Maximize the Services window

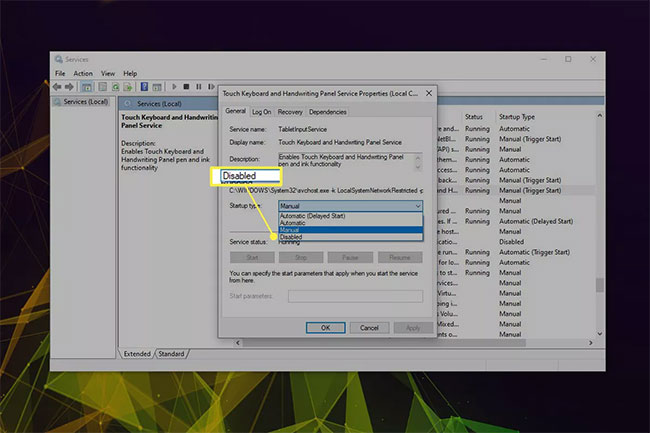568,59
